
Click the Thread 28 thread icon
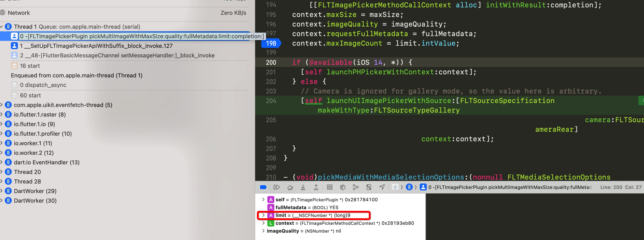coord(8,181)
